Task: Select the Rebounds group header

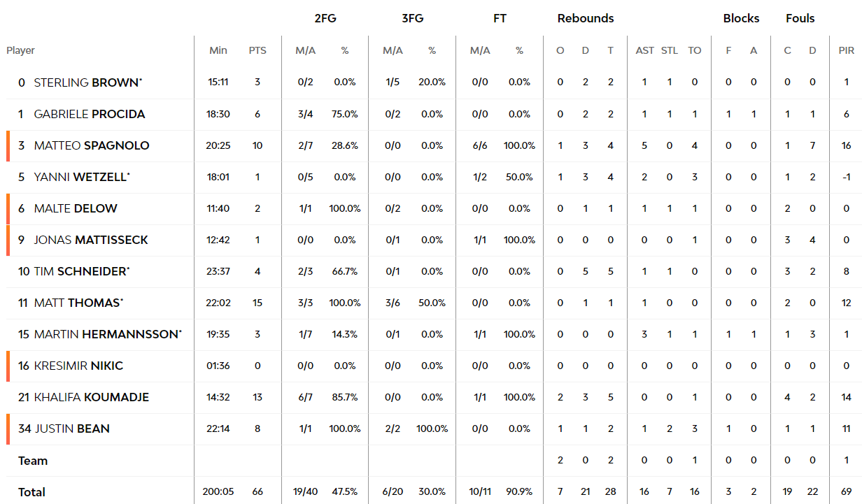Action: click(x=586, y=18)
